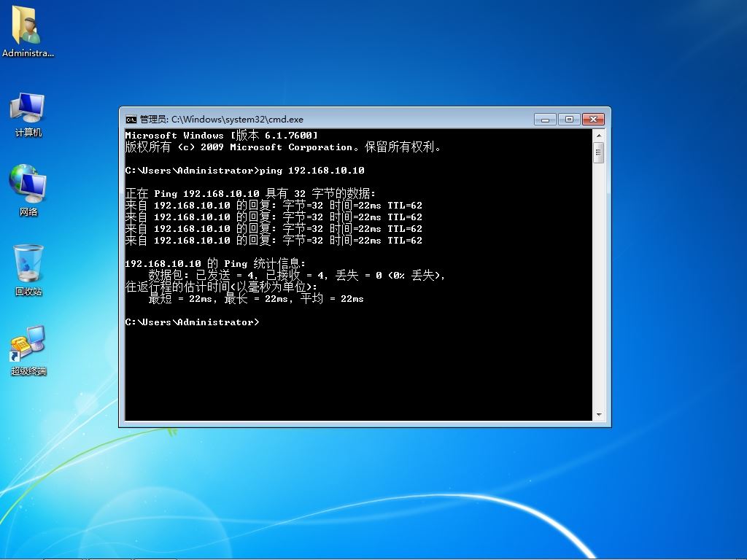Viewport: 747px width, 560px height.
Task: Click the '已发送 = 4' packet statistics line
Action: [x=297, y=275]
